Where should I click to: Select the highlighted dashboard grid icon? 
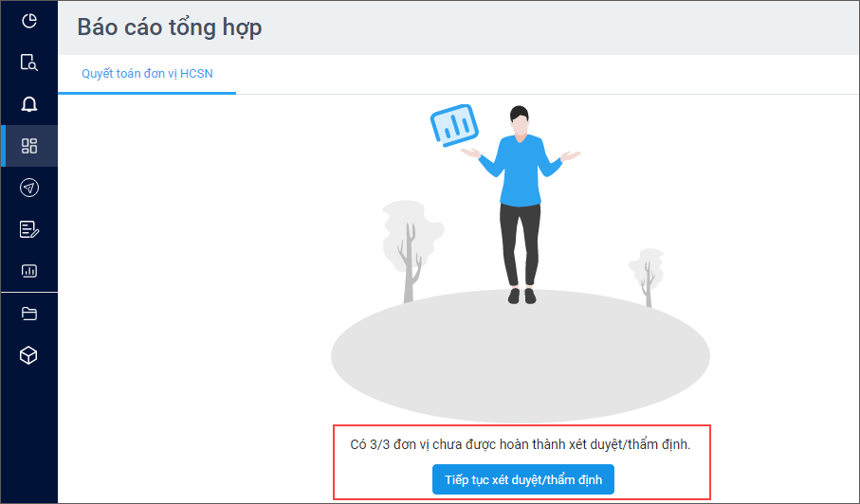(x=29, y=146)
